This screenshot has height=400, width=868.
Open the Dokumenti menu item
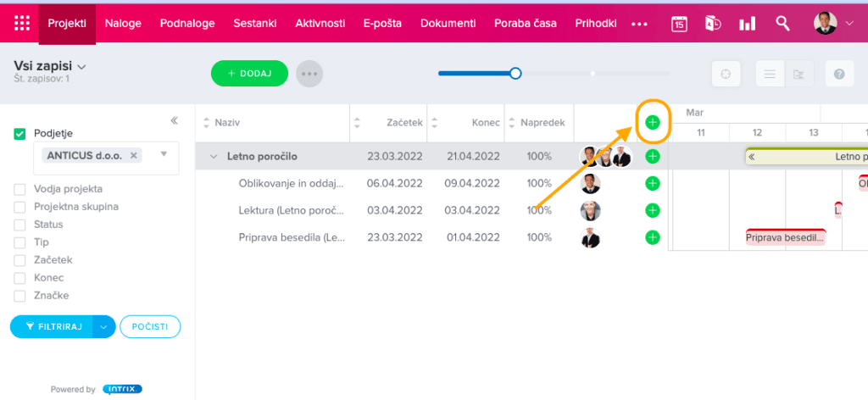(x=448, y=23)
